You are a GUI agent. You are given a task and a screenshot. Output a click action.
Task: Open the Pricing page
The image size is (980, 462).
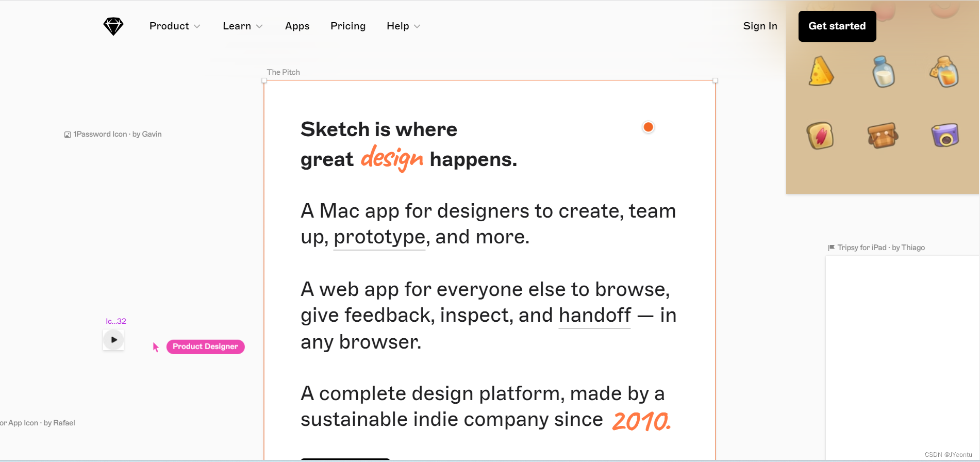(x=348, y=26)
